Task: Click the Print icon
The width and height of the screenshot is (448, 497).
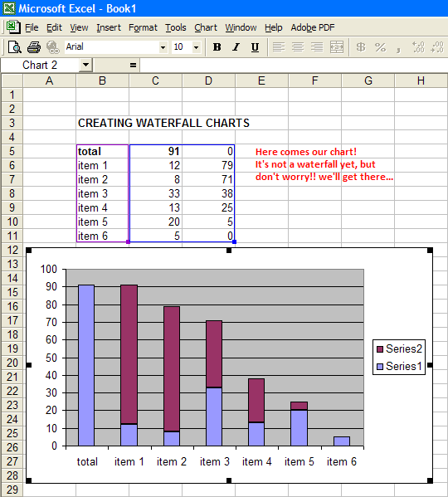Action: pos(33,47)
